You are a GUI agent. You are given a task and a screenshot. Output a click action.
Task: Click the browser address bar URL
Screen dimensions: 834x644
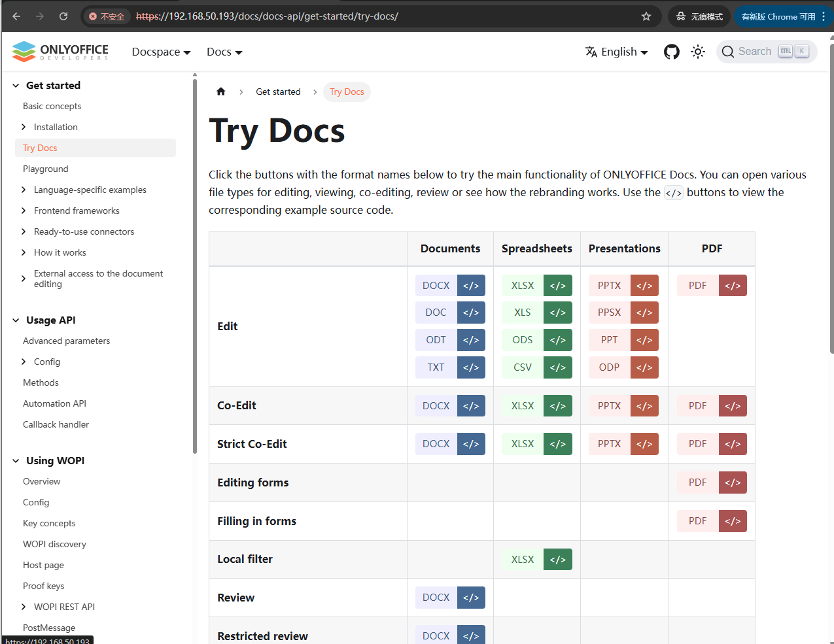tap(267, 16)
